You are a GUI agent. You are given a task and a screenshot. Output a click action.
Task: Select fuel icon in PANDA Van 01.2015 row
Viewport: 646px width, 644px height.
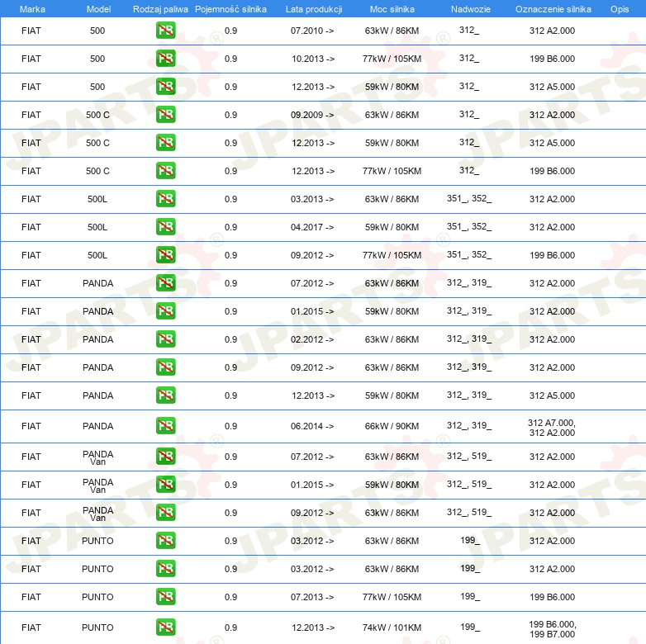(165, 484)
